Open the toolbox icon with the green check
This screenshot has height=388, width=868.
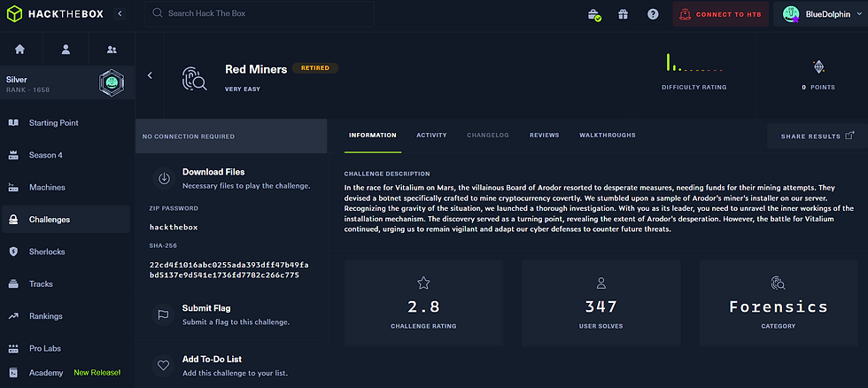pyautogui.click(x=594, y=15)
